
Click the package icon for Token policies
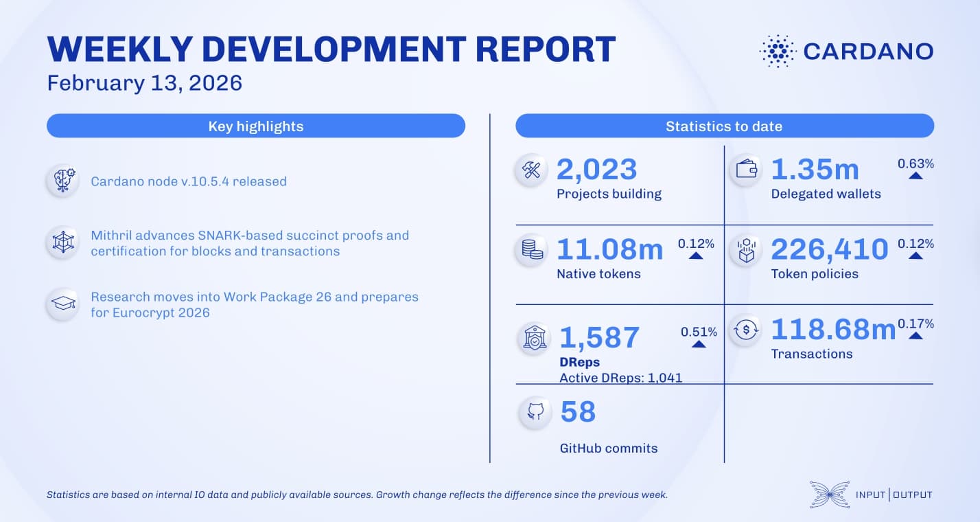[747, 250]
